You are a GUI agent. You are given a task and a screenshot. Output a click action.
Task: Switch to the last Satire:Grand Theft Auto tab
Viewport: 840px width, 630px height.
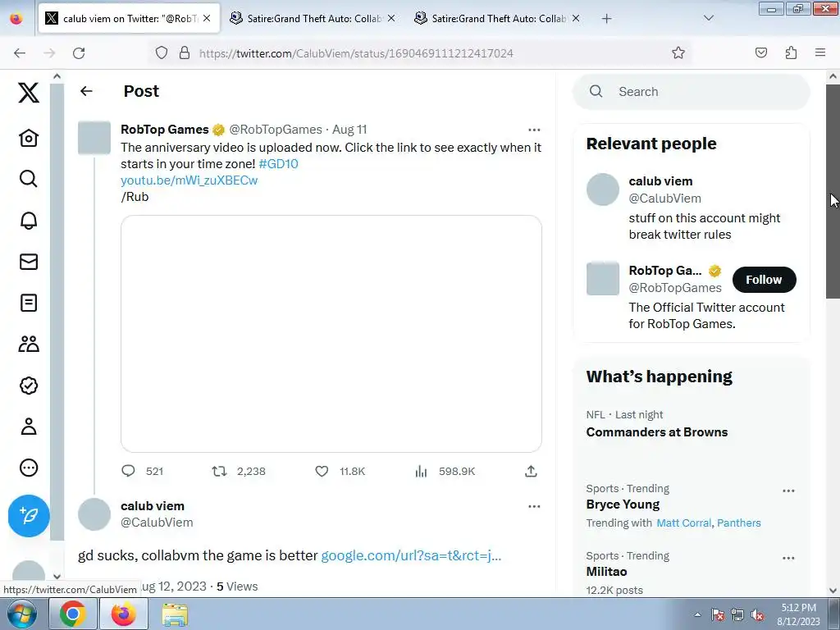pyautogui.click(x=497, y=18)
